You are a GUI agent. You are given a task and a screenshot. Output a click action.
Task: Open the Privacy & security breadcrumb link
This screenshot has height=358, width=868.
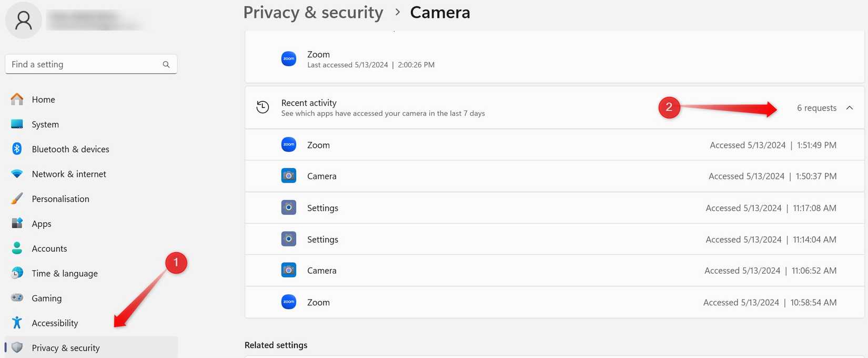(x=314, y=12)
